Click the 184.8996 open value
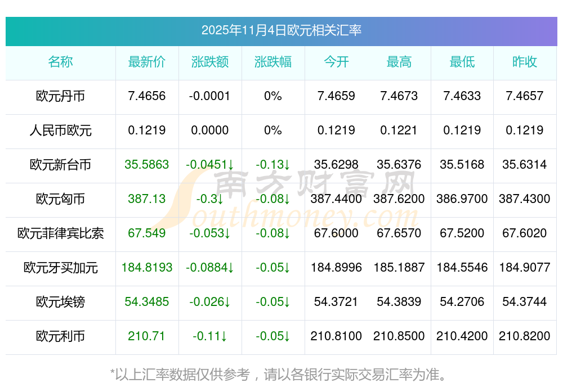This screenshot has height=392, width=563. point(336,268)
